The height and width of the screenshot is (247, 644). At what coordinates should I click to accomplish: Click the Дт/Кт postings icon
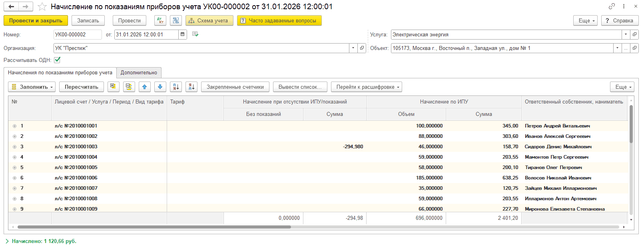pyautogui.click(x=160, y=21)
